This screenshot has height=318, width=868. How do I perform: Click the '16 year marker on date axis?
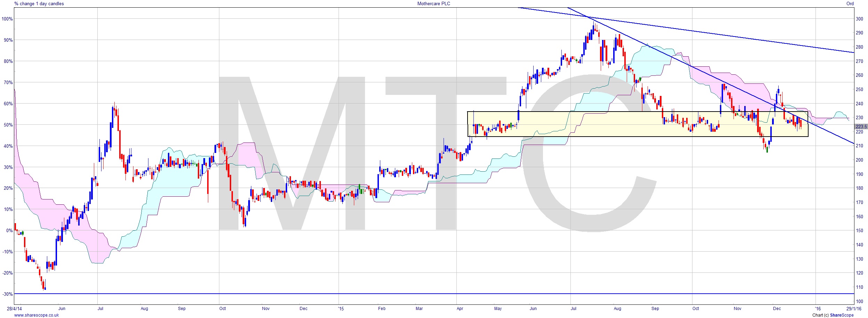(x=818, y=309)
